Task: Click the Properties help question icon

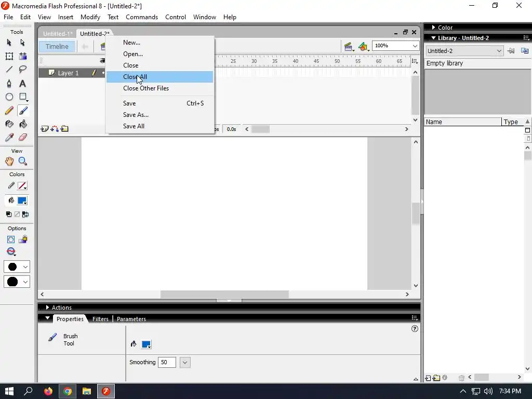Action: coord(415,328)
